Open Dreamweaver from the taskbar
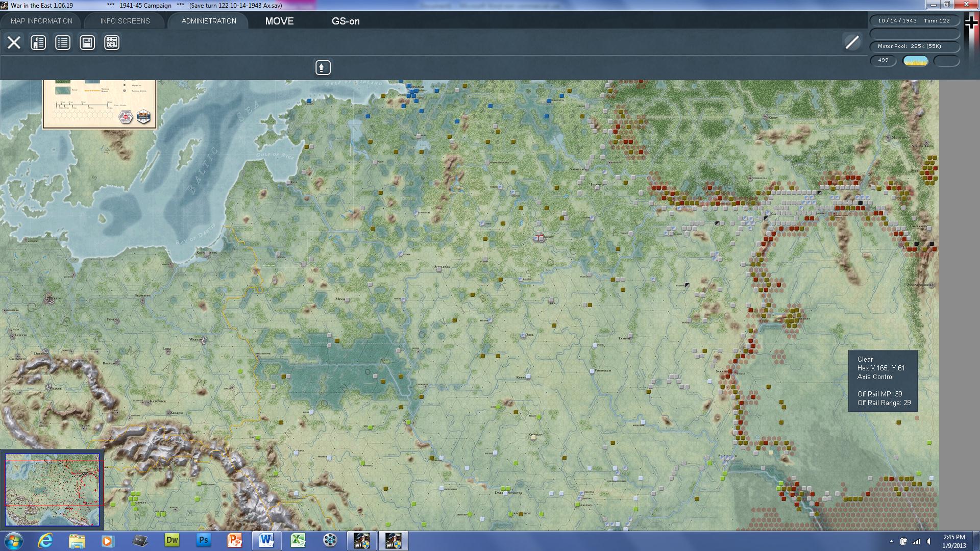Image resolution: width=980 pixels, height=551 pixels. coord(171,541)
